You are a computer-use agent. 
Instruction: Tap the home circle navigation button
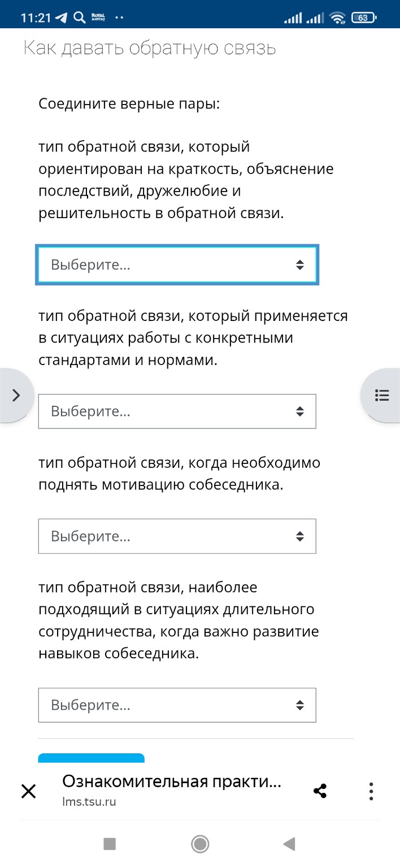(x=199, y=843)
